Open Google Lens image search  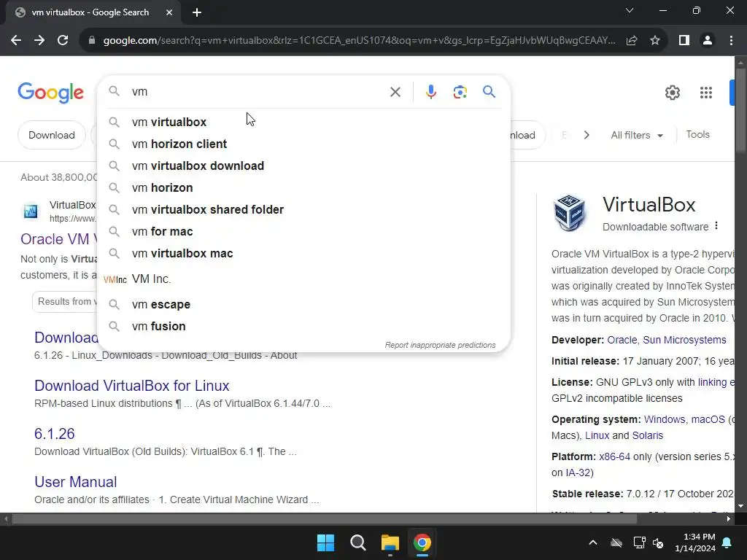(460, 92)
